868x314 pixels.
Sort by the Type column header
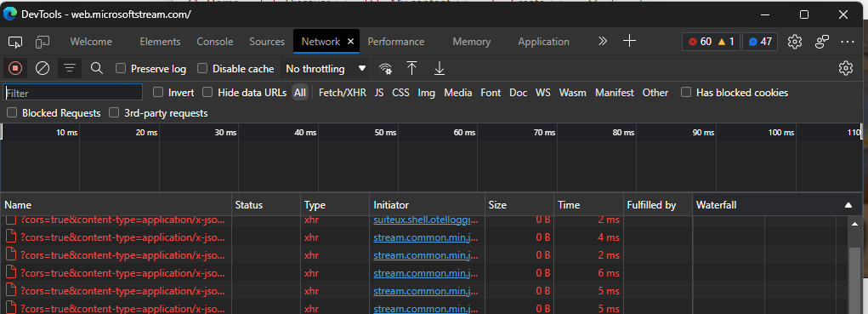[x=335, y=205]
